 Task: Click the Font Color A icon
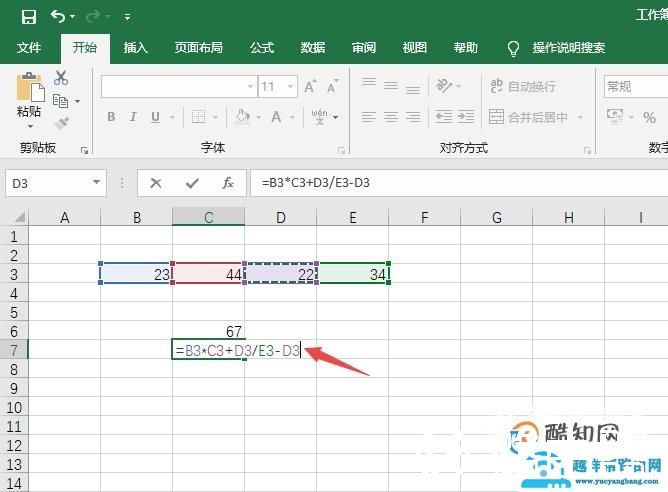tap(276, 117)
